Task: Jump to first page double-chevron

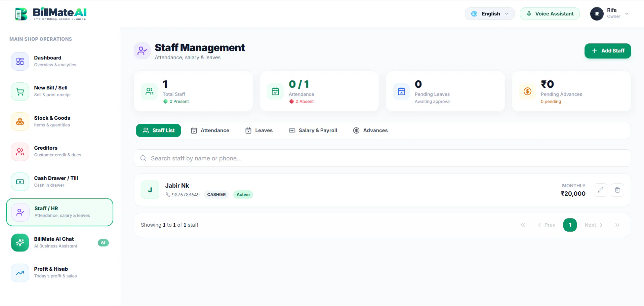Action: click(523, 225)
